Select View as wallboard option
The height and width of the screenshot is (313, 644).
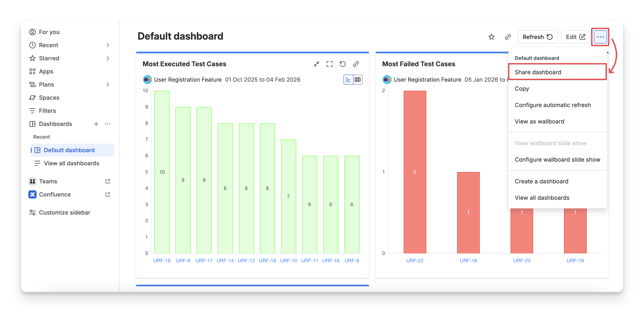coord(539,122)
